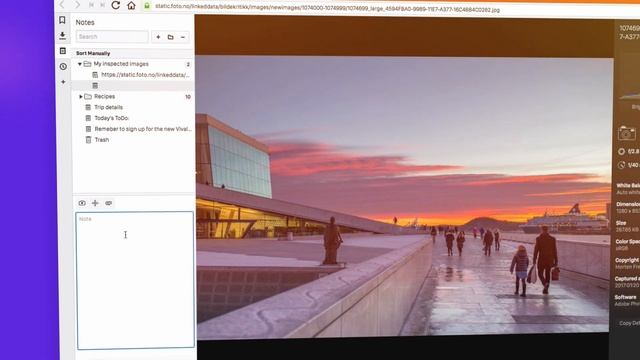Open the Trip details note
The image size is (640, 360).
pyautogui.click(x=108, y=107)
